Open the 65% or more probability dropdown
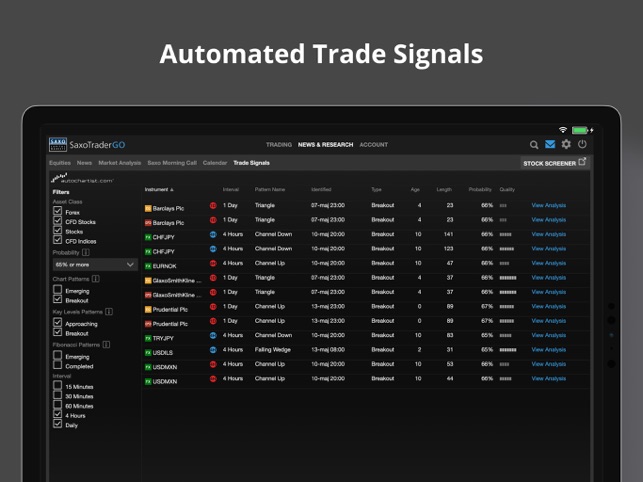 tap(95, 265)
